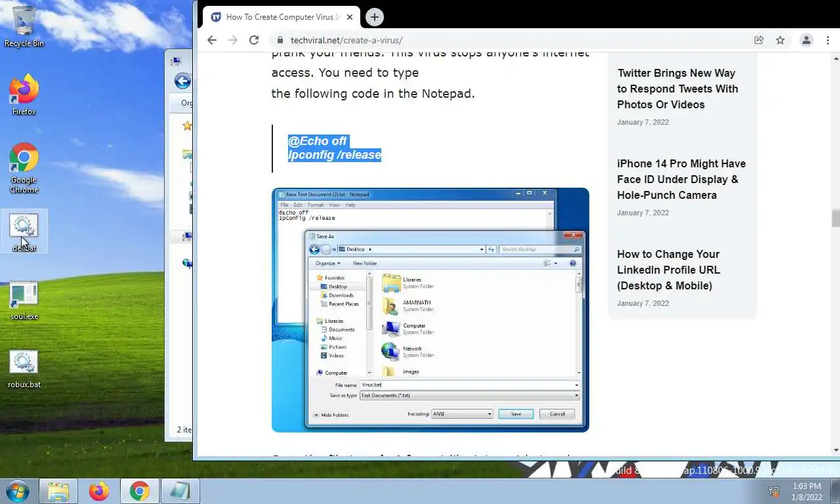Click Chrome's forward arrow button
This screenshot has height=504, width=840.
tap(232, 40)
